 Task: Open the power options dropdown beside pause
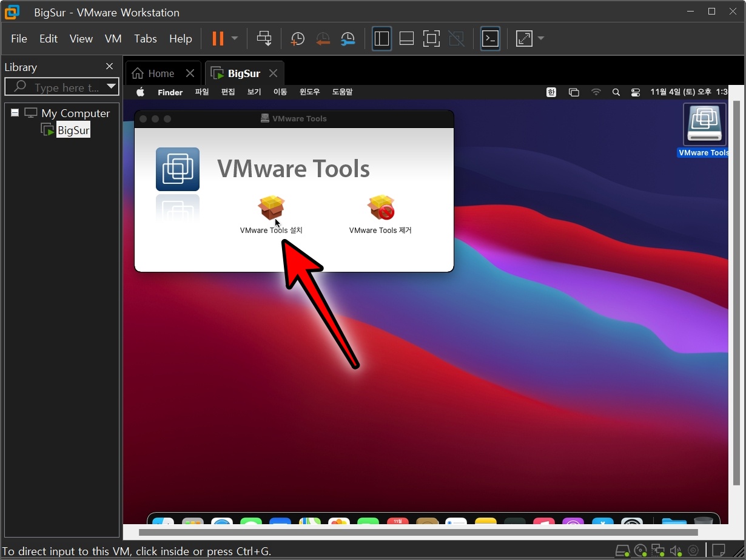235,38
